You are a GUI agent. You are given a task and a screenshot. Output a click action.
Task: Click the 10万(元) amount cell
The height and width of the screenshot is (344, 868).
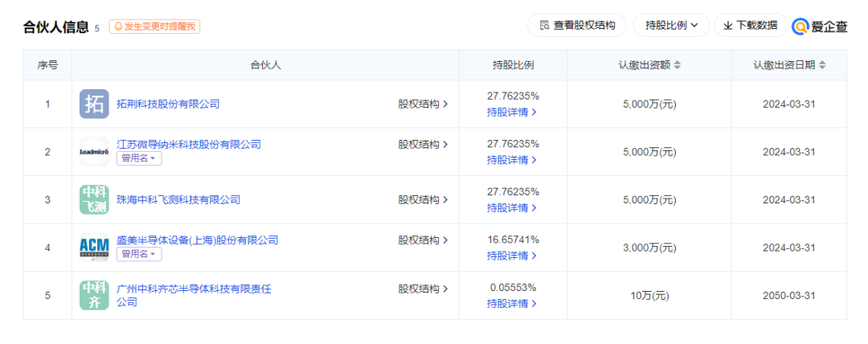coord(650,296)
